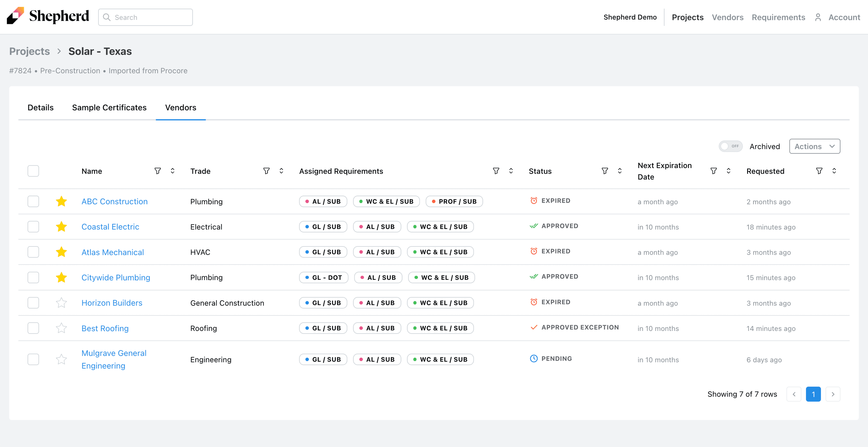Expand the Actions dropdown
The height and width of the screenshot is (447, 868).
(814, 146)
